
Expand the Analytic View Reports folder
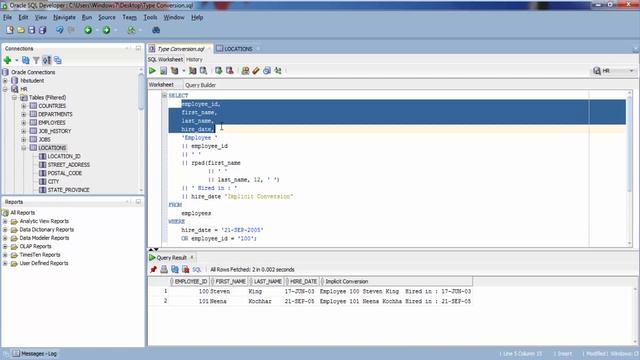coord(5,221)
